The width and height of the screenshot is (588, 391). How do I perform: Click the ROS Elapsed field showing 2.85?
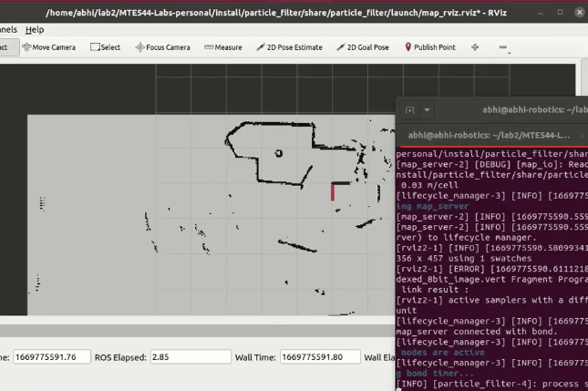(191, 357)
